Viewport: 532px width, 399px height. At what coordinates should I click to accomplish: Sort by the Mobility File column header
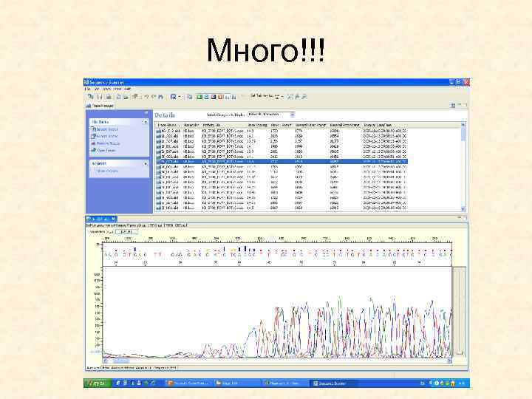[224, 125]
